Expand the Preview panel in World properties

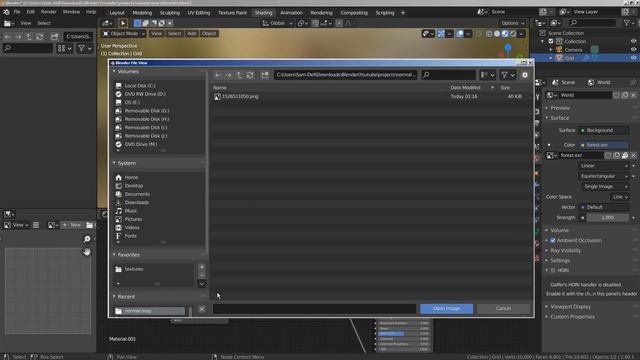(x=559, y=108)
